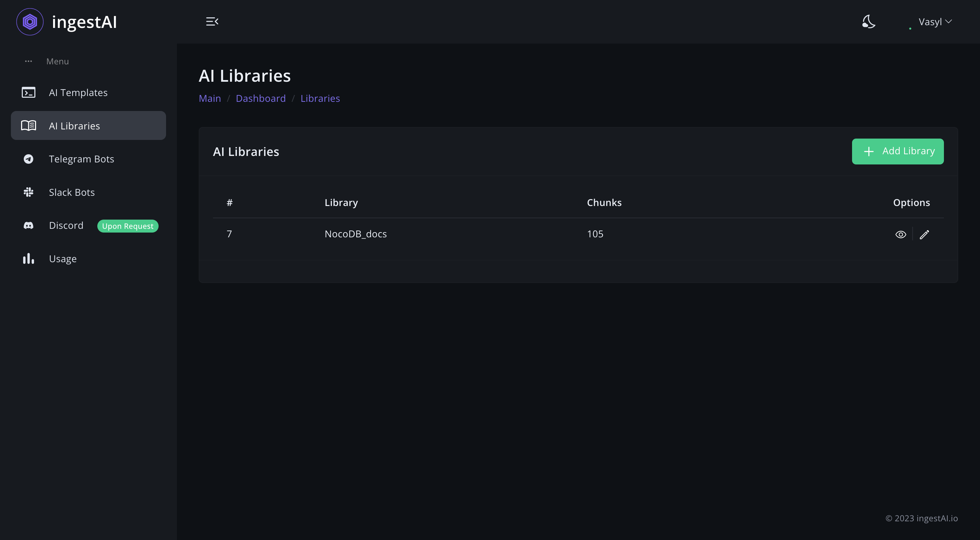Click the AI Templates terminal icon
Viewport: 980px width, 540px height.
click(x=29, y=93)
